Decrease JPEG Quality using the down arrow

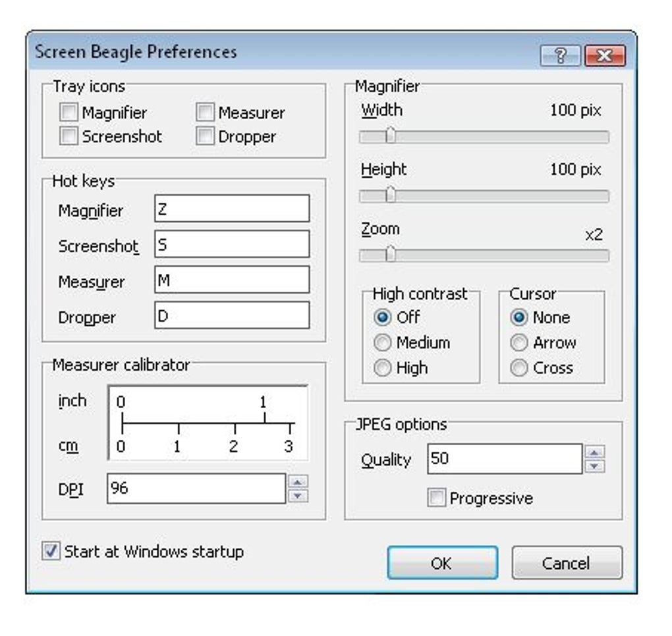click(595, 465)
